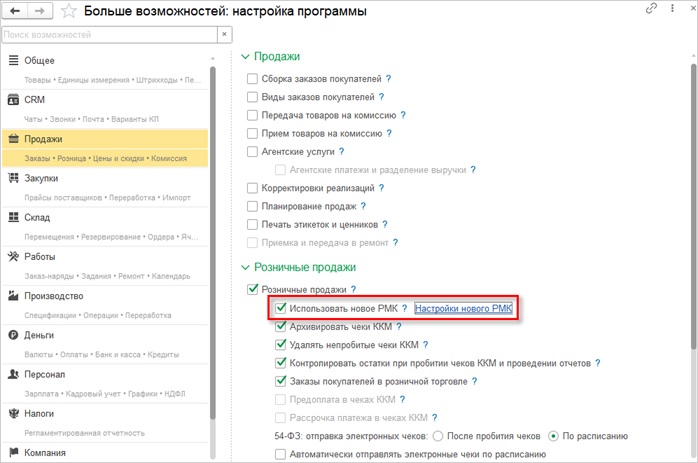The height and width of the screenshot is (463, 698).
Task: Click the sections list vertical scrollbar
Action: [213, 243]
